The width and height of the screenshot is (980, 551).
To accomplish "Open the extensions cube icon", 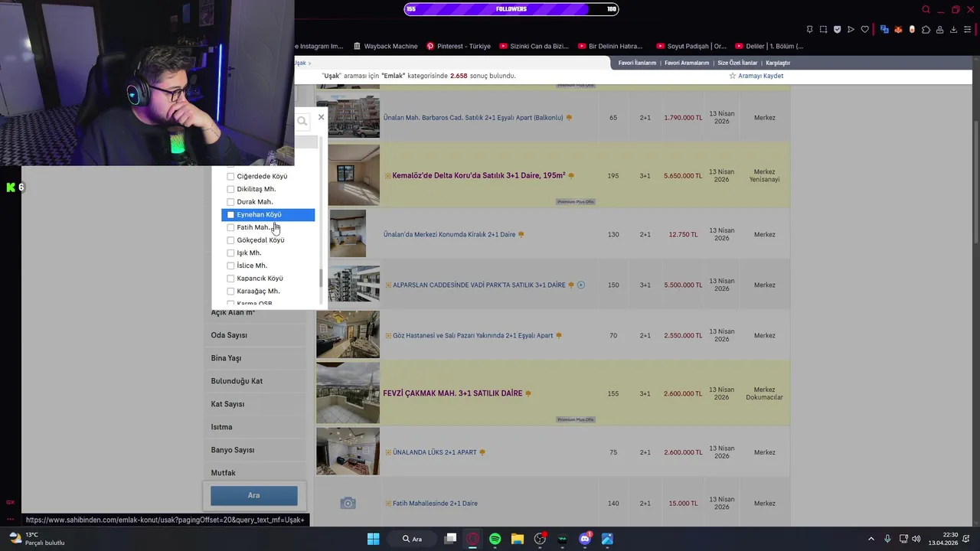I will [926, 30].
